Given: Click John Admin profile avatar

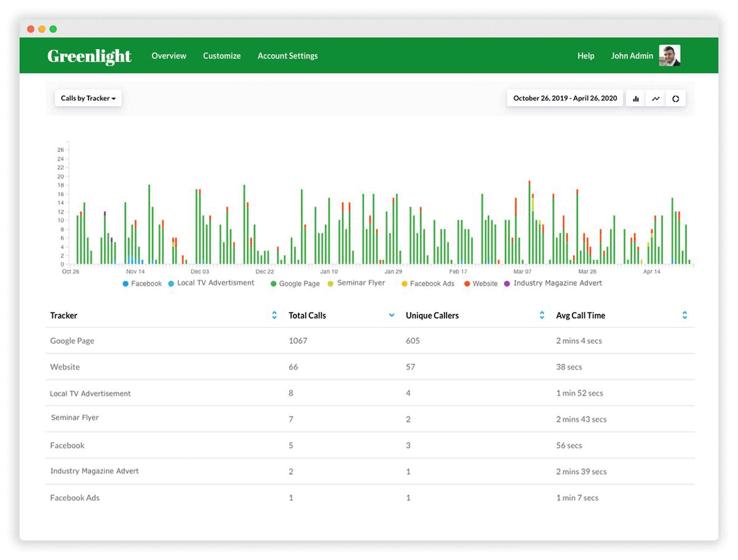Looking at the screenshot, I should point(669,55).
